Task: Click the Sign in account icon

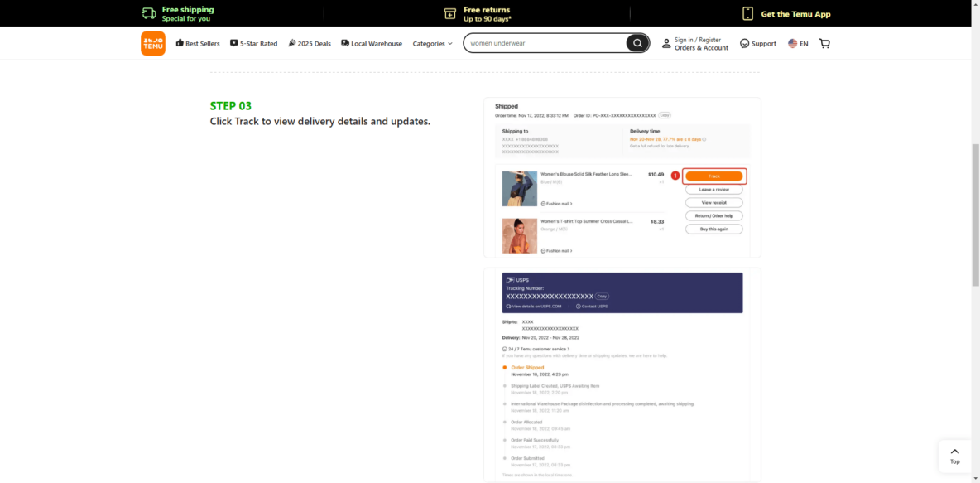Action: point(666,44)
